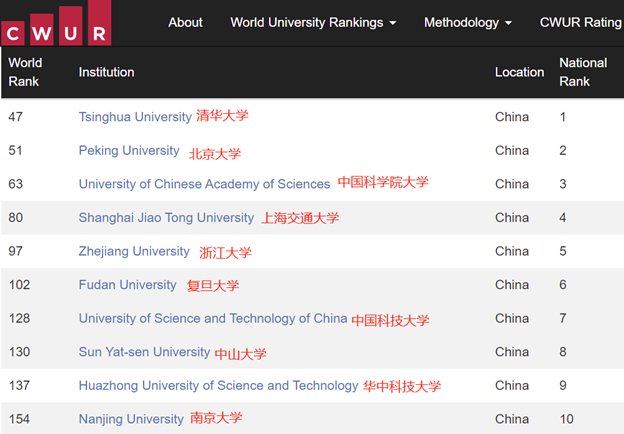Select world rank 97 cell
This screenshot has height=434, width=624.
tap(16, 251)
